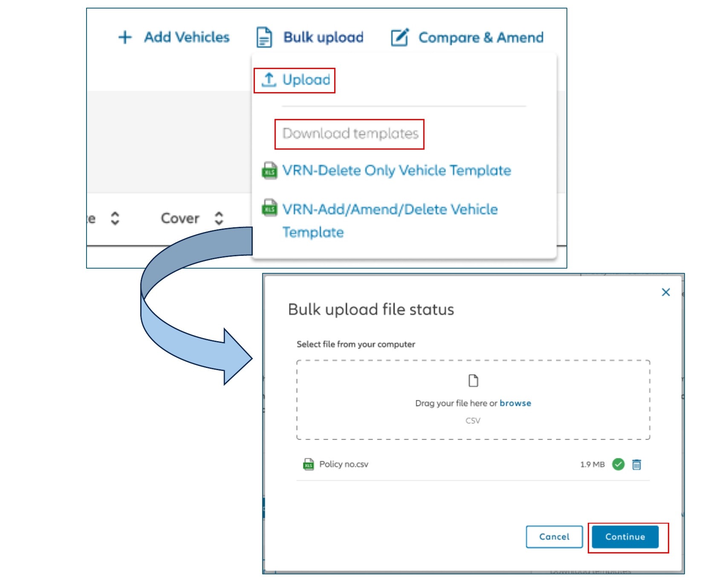The height and width of the screenshot is (588, 705).
Task: Click the green upload success checkmark
Action: [618, 464]
